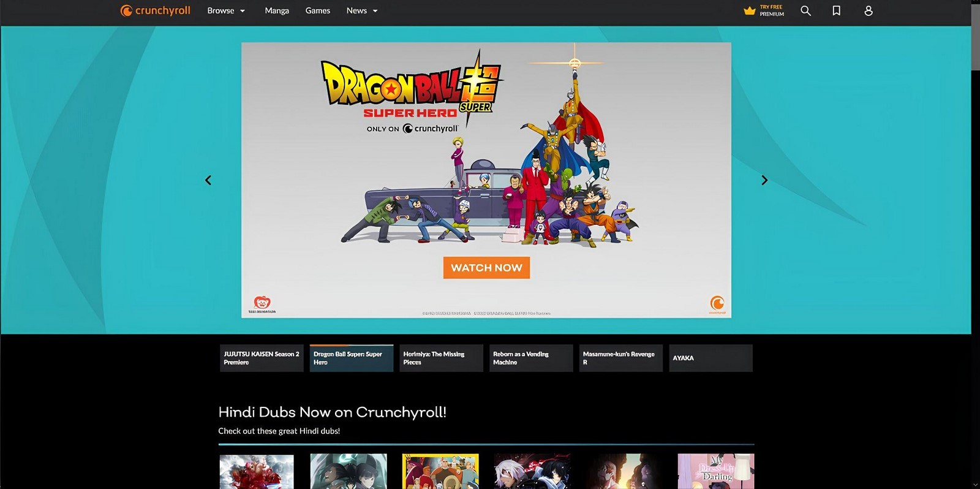Click the Crunchyroll logo
This screenshot has height=489, width=980.
(x=156, y=10)
